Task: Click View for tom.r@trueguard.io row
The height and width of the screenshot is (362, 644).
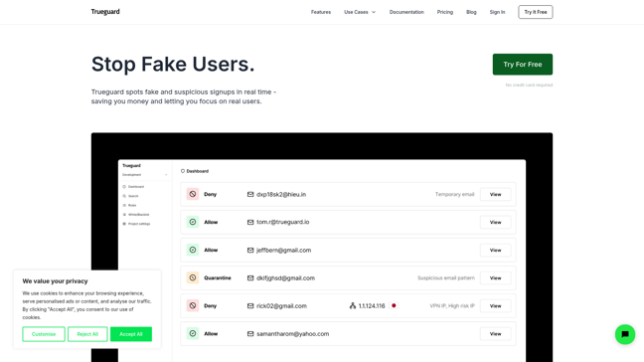Action: [495, 223]
